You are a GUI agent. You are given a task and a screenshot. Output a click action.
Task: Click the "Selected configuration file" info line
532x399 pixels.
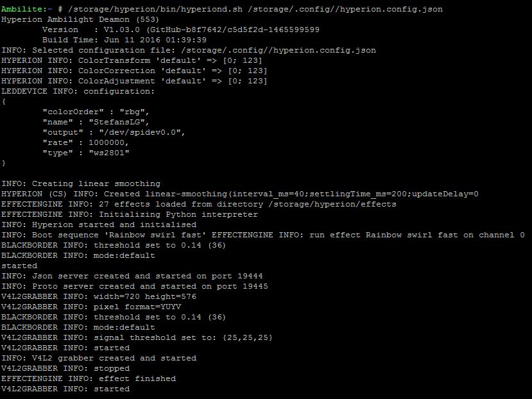[x=189, y=50]
